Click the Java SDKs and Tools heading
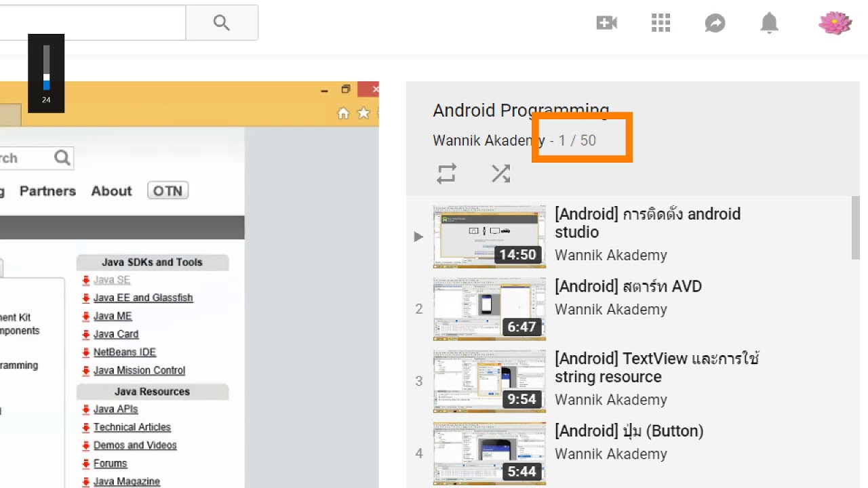 tap(152, 262)
